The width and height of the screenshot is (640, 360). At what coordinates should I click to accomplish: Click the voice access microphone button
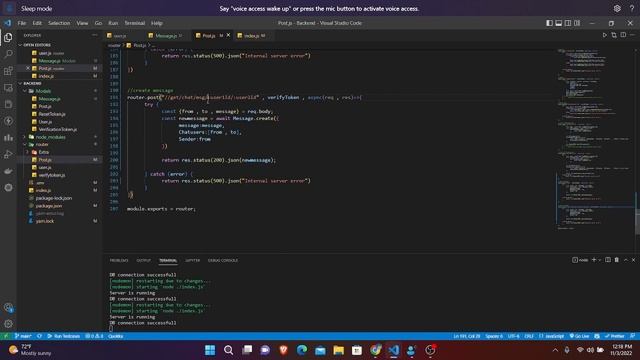[9, 9]
